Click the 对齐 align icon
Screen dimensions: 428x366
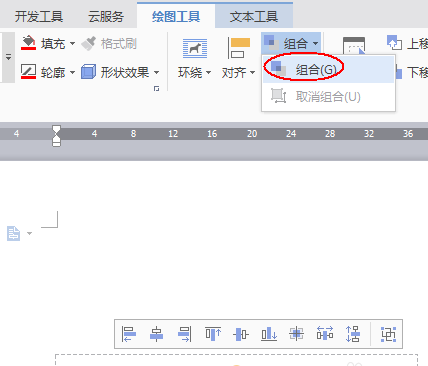pyautogui.click(x=239, y=48)
